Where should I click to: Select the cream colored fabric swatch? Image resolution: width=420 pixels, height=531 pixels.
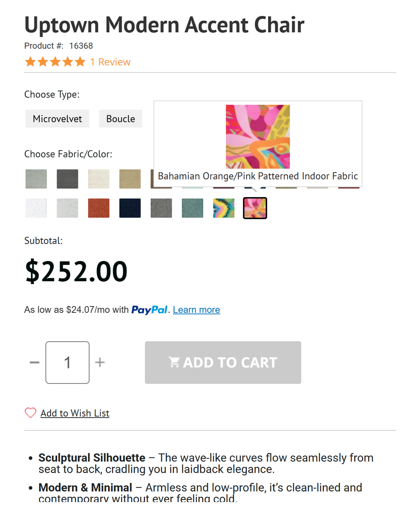tap(98, 179)
